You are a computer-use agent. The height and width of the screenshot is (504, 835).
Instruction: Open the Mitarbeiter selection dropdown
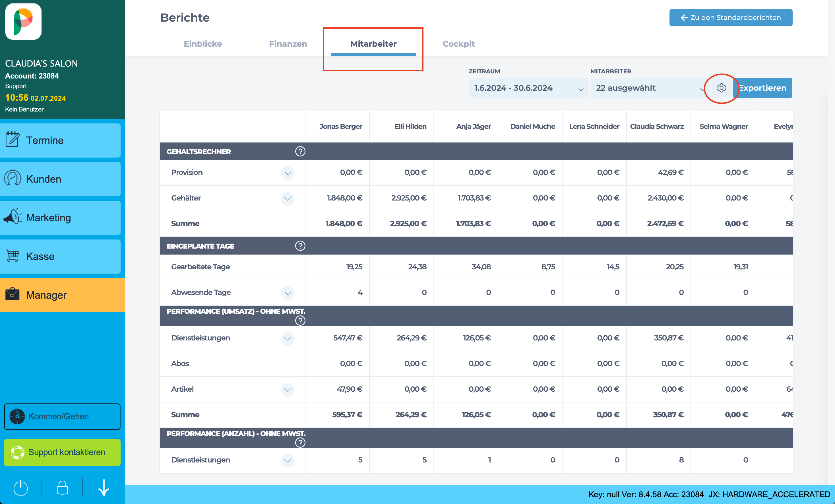(650, 88)
